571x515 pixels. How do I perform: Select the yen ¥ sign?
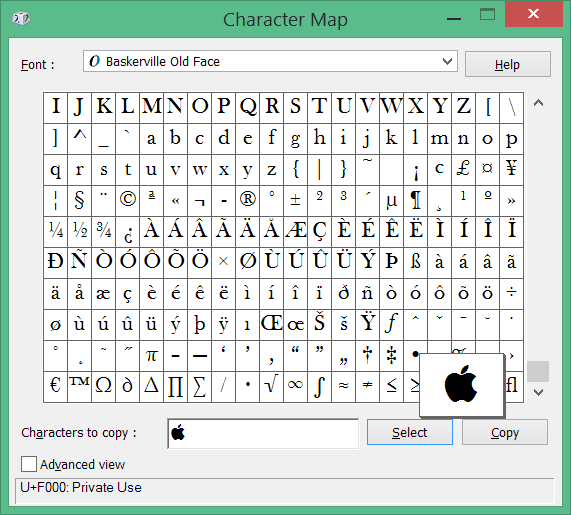pos(511,169)
